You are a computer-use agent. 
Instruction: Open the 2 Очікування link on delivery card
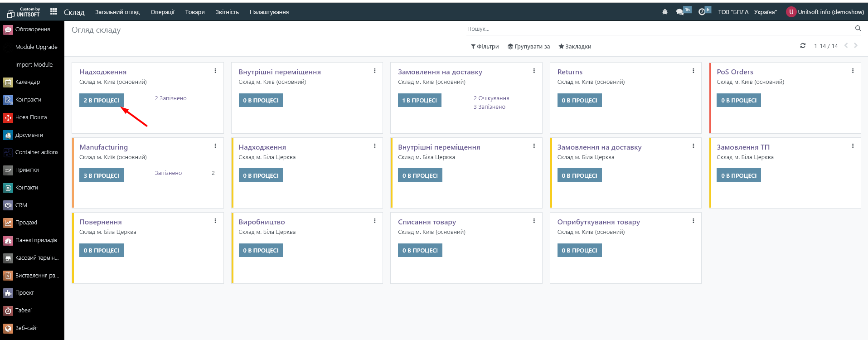coord(491,98)
